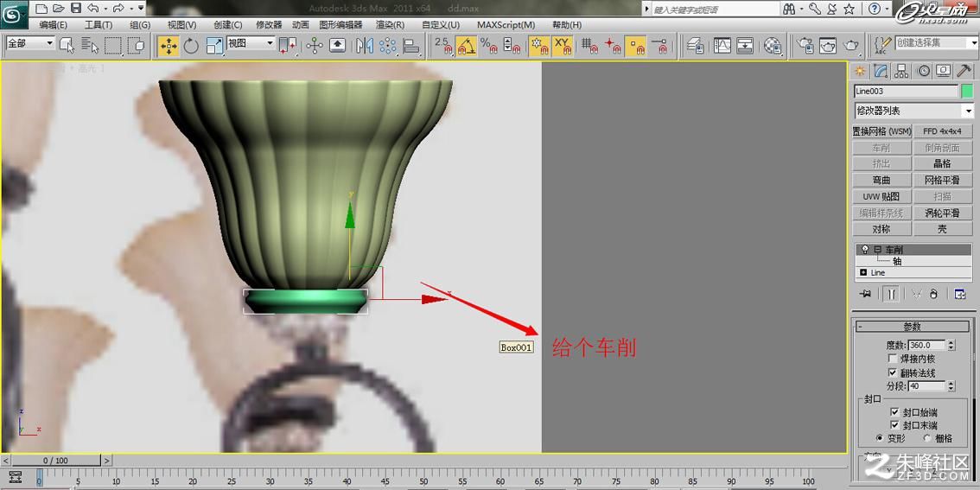Open the Array tool
Viewport: 980px width, 490px height.
pyautogui.click(x=388, y=45)
